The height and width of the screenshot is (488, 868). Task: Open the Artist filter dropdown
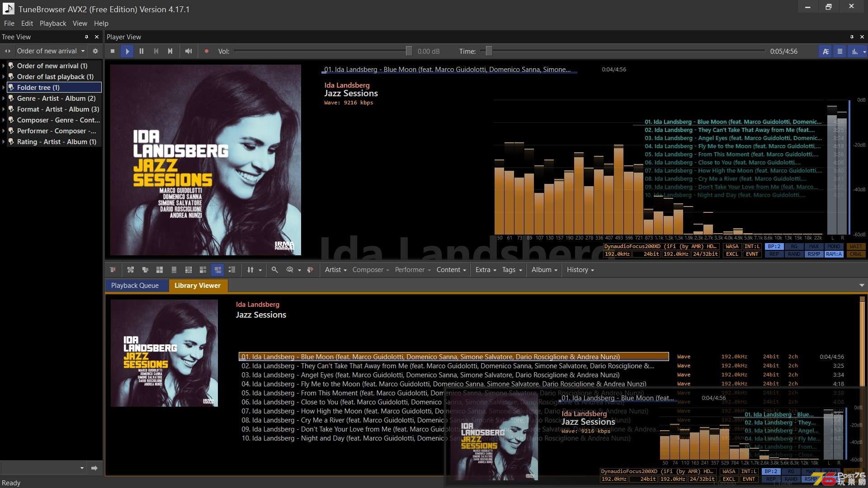[x=335, y=270]
